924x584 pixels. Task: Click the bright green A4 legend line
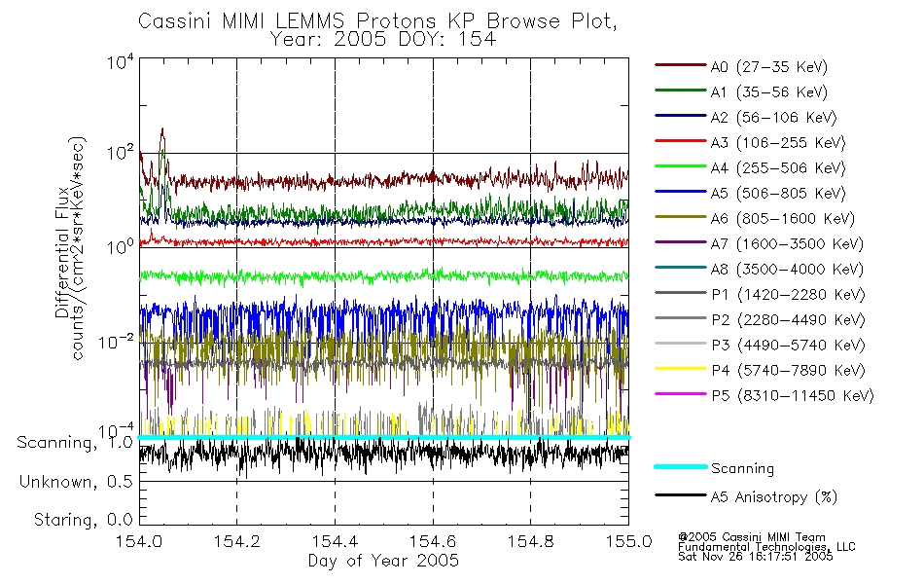click(x=681, y=166)
